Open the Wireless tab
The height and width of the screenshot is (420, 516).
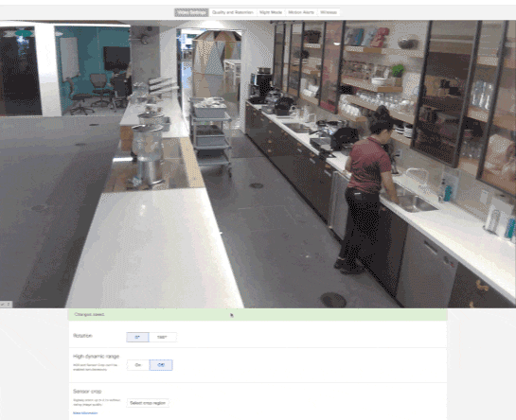point(329,12)
